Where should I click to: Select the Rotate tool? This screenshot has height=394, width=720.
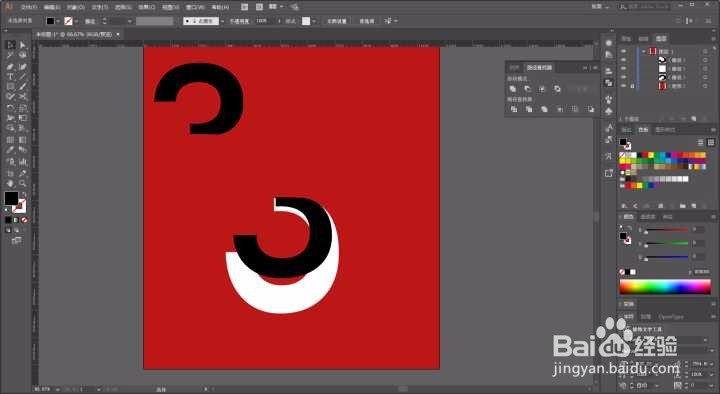11,108
